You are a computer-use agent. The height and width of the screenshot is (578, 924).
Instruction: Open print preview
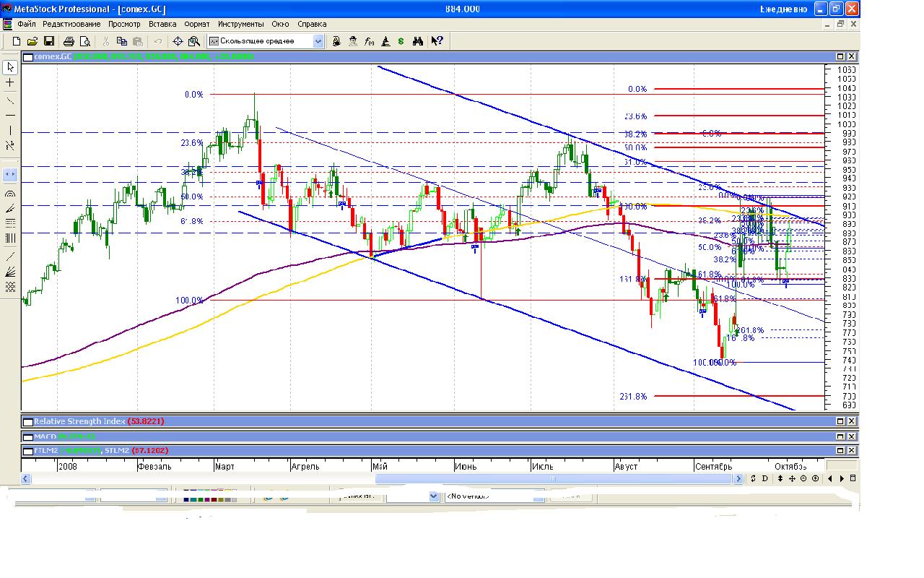(x=85, y=41)
